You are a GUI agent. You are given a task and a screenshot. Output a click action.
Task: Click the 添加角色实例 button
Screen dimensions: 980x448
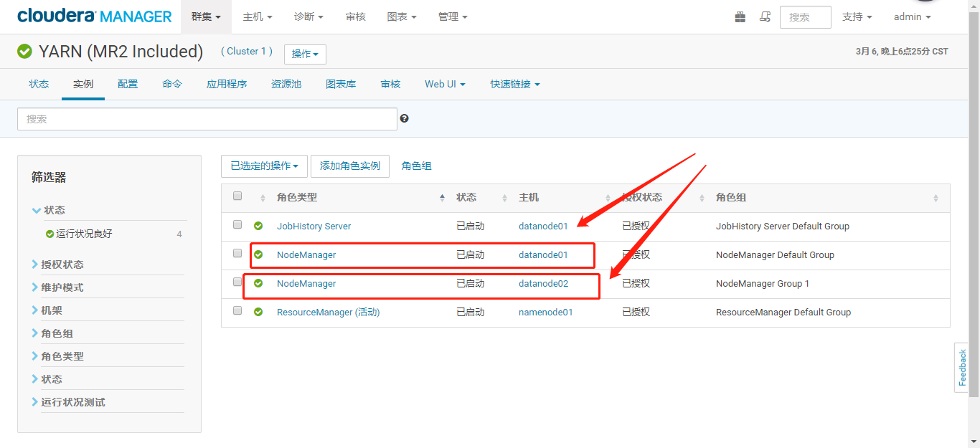[x=350, y=166]
